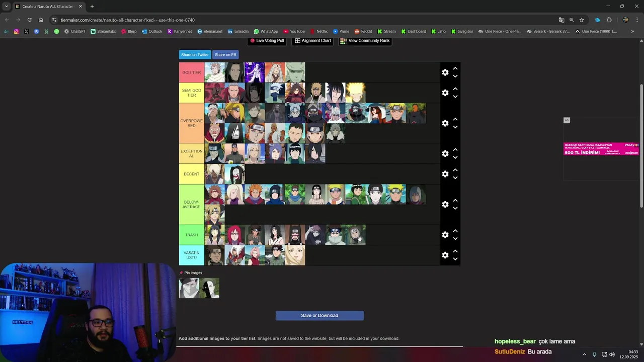Pick first character image in GOD-TIER row
This screenshot has height=362, width=644.
pos(215,72)
